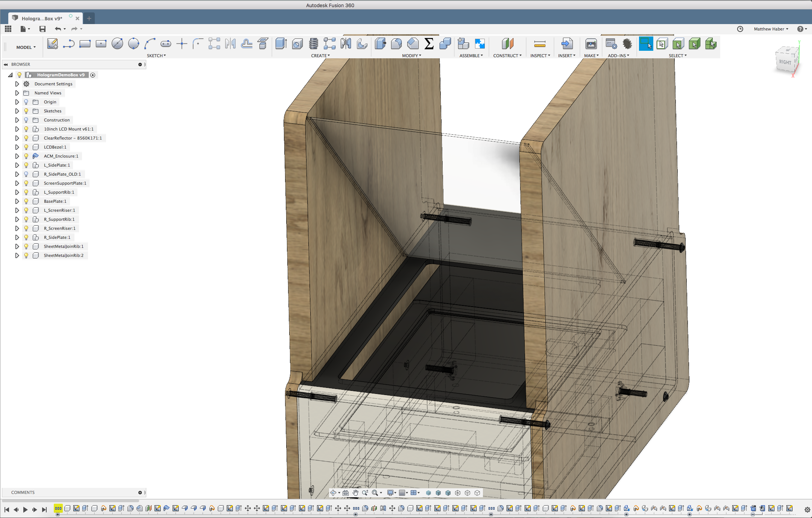The height and width of the screenshot is (518, 812).
Task: Click timeline Play button
Action: pos(25,510)
